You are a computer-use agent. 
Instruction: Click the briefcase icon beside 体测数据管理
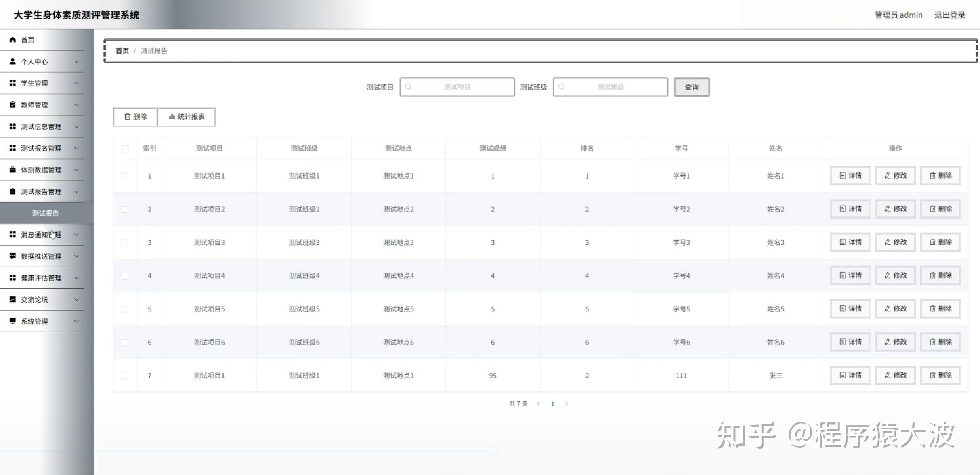pos(13,170)
